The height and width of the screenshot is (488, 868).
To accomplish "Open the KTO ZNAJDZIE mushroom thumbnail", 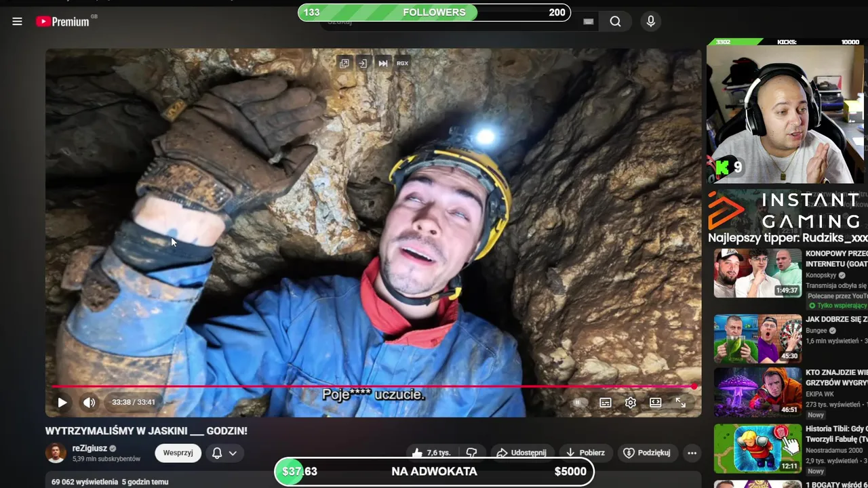I will pos(757,392).
